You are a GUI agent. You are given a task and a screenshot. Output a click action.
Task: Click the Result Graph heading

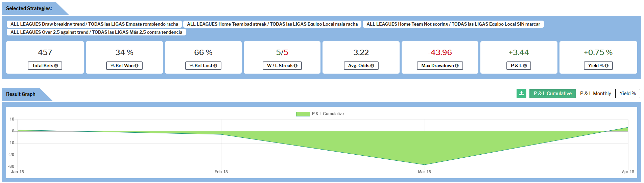click(x=21, y=94)
